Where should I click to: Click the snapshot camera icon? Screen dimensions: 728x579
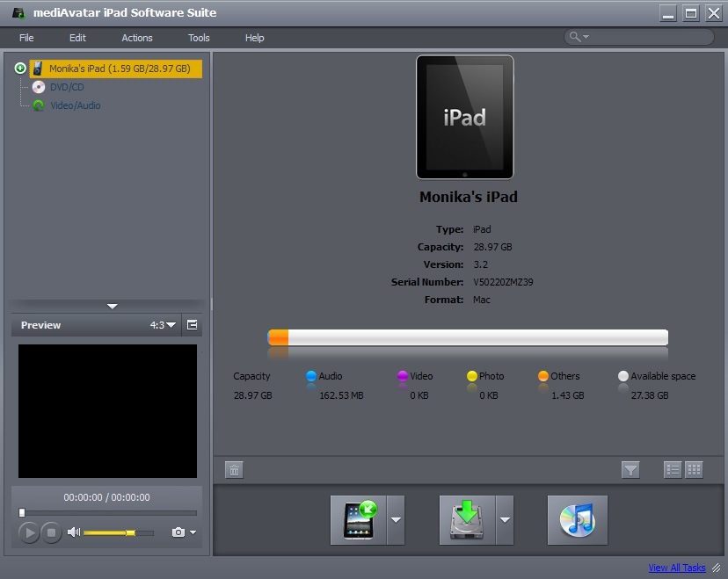[x=178, y=532]
